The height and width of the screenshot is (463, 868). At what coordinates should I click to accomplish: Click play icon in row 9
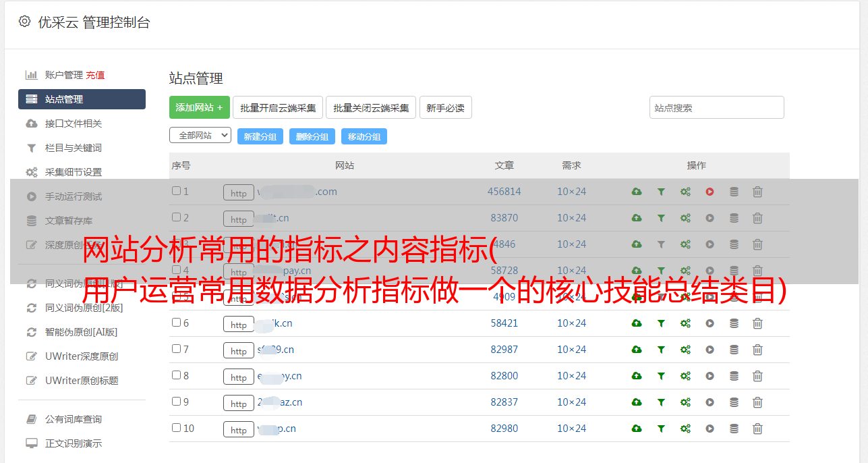coord(710,402)
